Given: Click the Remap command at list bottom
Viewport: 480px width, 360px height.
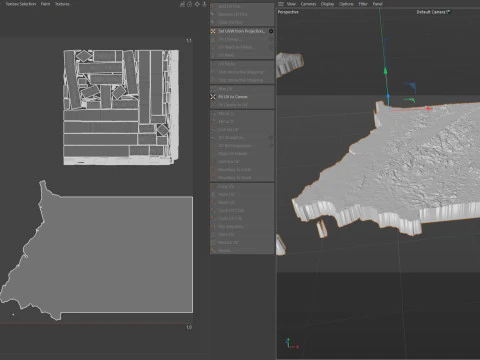Looking at the screenshot, I should pyautogui.click(x=242, y=250).
